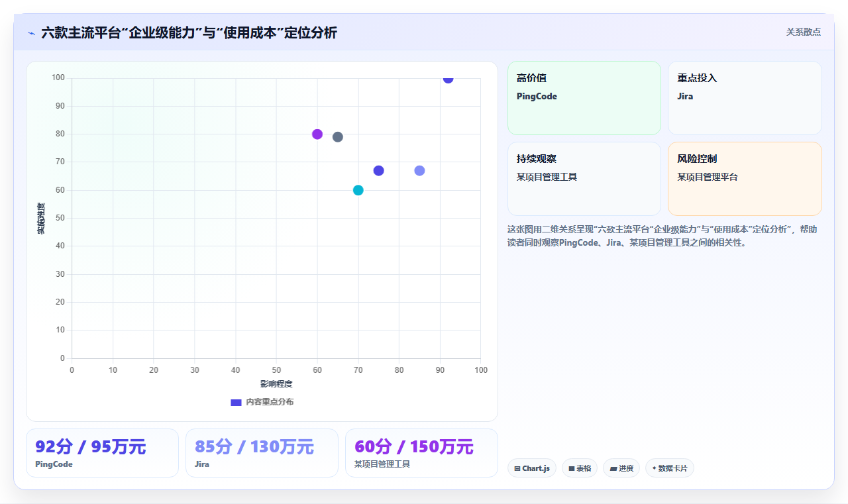Click the 实施难度 y-axis label
The width and height of the screenshot is (848, 504).
(41, 219)
